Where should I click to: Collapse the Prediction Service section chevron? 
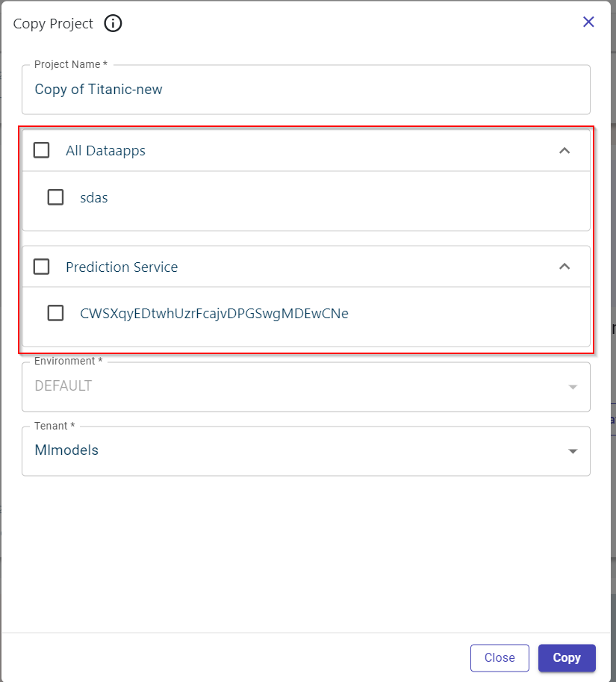pyautogui.click(x=564, y=267)
